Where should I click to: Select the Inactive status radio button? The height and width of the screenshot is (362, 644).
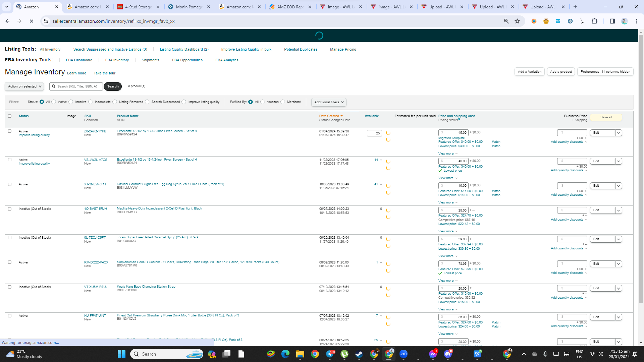[71, 102]
